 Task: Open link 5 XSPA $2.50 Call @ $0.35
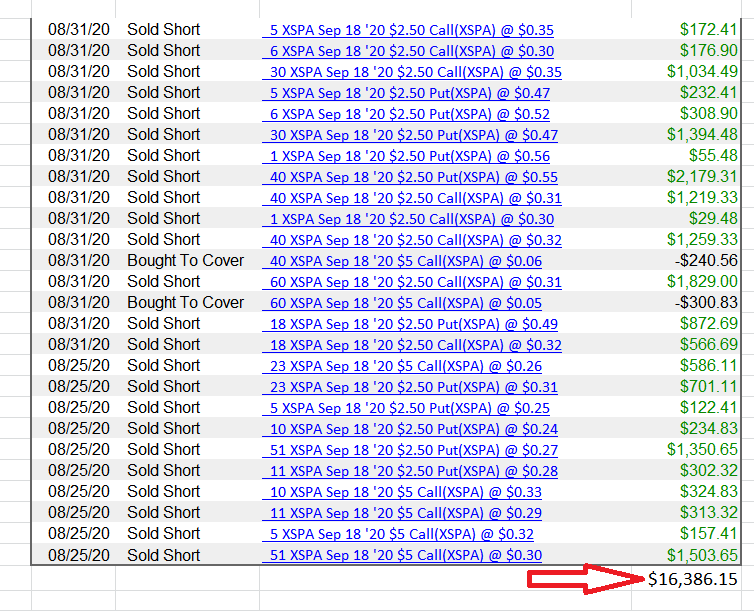tap(408, 30)
